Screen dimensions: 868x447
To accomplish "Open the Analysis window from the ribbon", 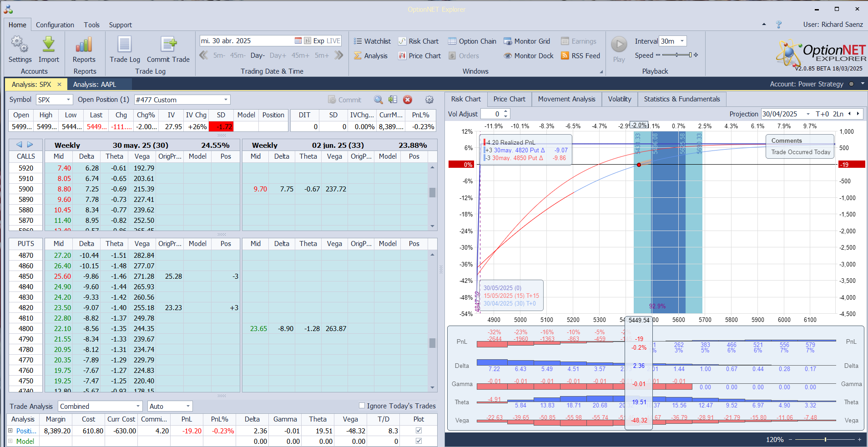I will tap(371, 56).
